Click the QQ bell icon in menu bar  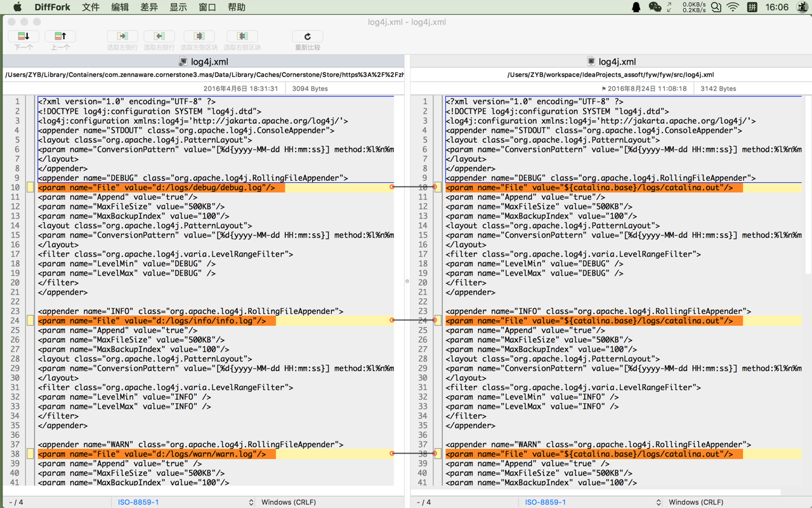tap(636, 7)
